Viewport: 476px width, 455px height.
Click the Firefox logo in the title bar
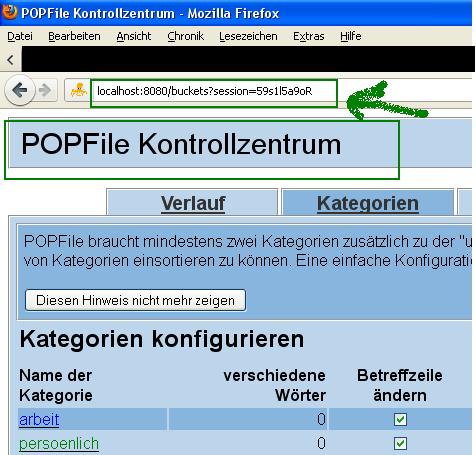coord(9,12)
